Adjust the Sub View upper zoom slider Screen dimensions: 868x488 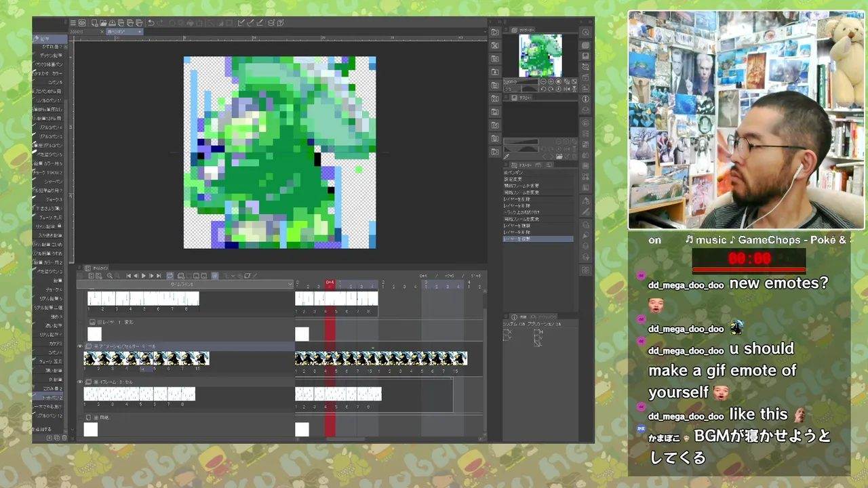tap(521, 141)
